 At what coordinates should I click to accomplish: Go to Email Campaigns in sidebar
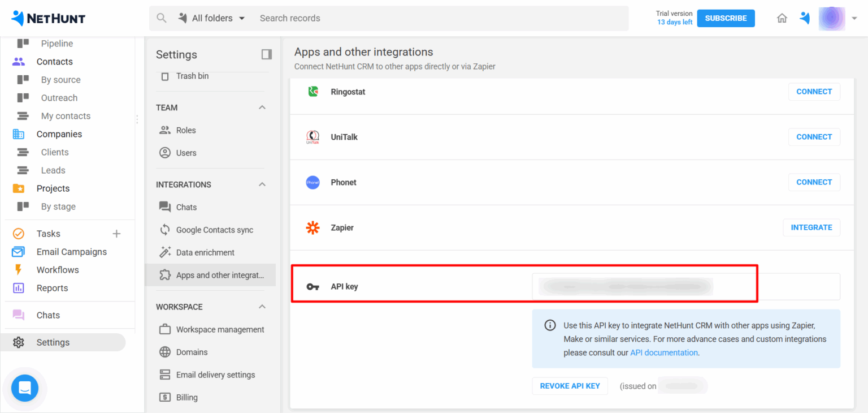click(x=71, y=252)
